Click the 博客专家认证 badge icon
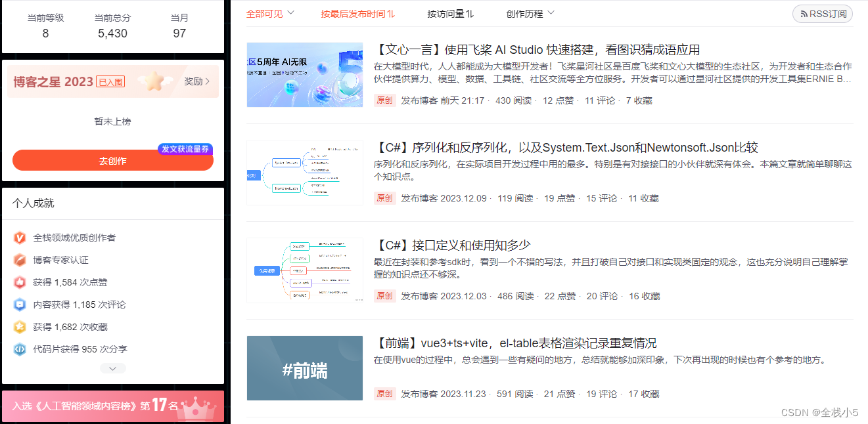This screenshot has width=868, height=424. tap(20, 260)
